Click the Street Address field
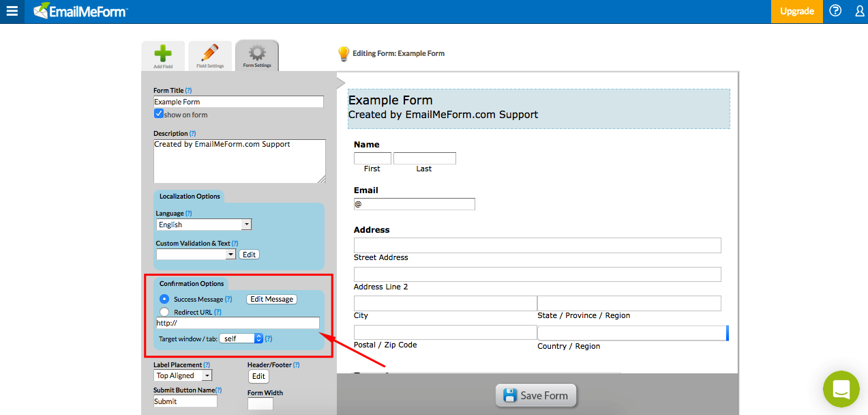Image resolution: width=868 pixels, height=415 pixels. [537, 245]
